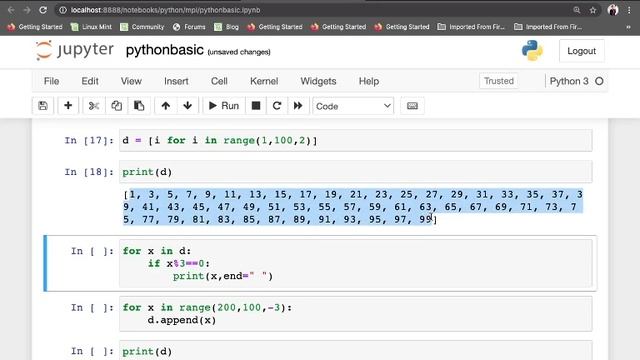The height and width of the screenshot is (360, 640).
Task: Click the browser back arrow
Action: [x=11, y=10]
